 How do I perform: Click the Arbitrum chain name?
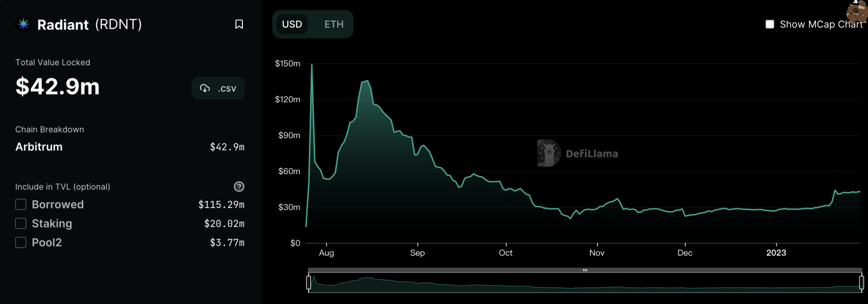tap(39, 147)
